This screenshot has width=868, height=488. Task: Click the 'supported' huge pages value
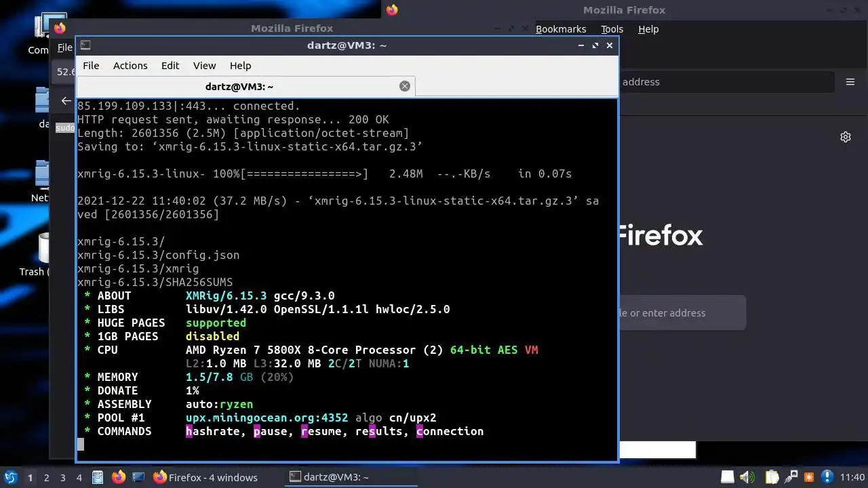pyautogui.click(x=216, y=323)
